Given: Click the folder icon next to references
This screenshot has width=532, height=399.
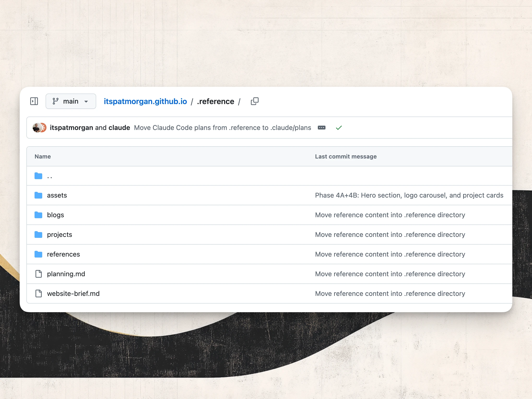Looking at the screenshot, I should pos(38,254).
